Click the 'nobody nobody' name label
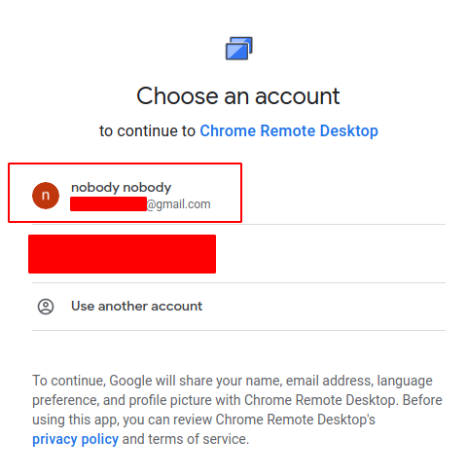Image resolution: width=467 pixels, height=476 pixels. 121,188
